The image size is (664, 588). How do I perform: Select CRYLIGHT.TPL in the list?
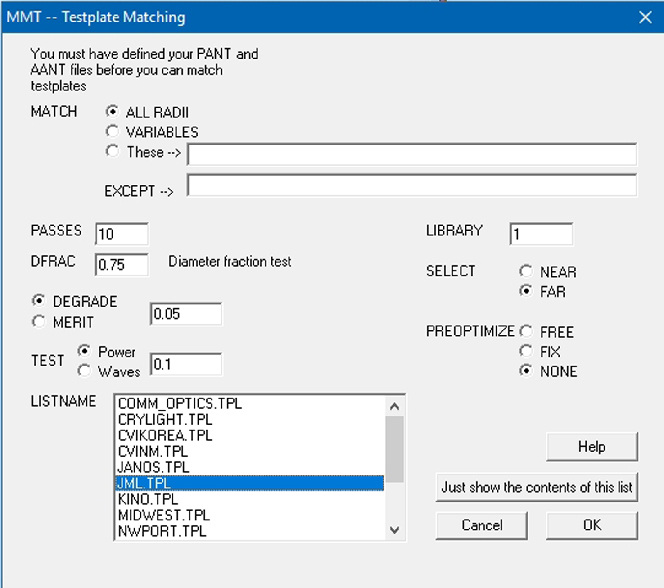[250, 420]
